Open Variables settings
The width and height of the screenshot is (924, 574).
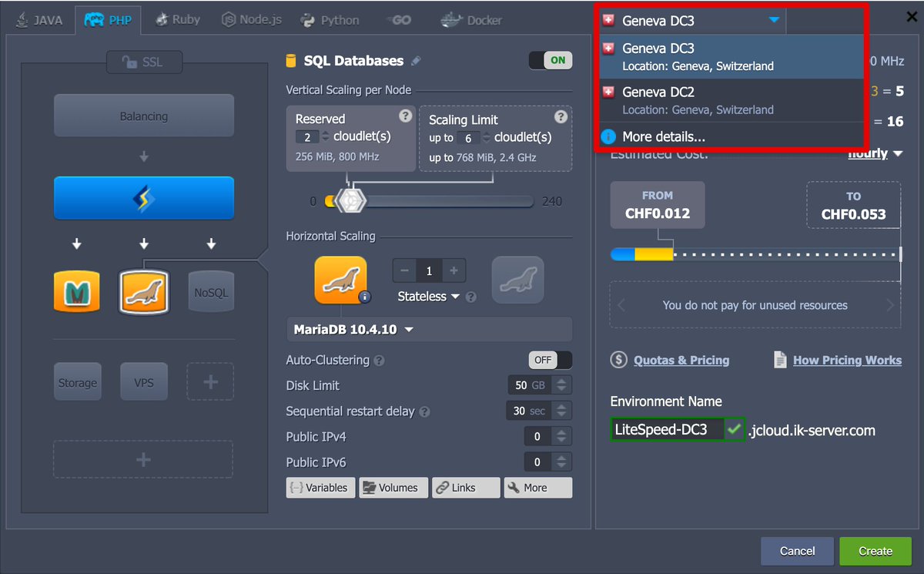pos(321,488)
